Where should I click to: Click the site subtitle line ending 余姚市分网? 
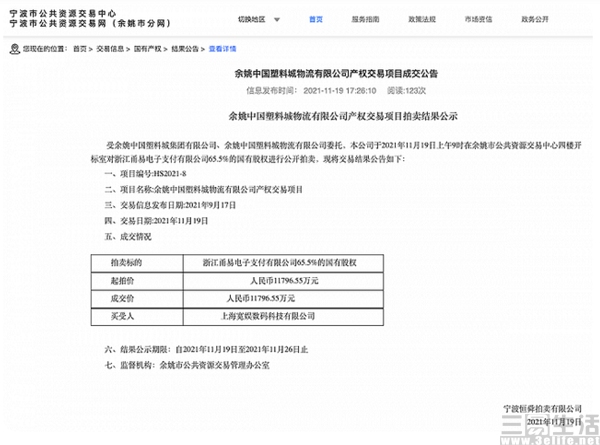(90, 23)
